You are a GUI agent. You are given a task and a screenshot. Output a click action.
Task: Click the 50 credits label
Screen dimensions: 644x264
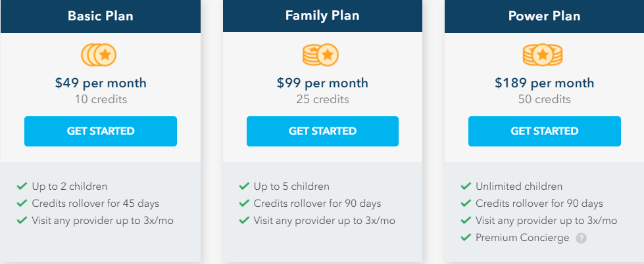click(x=544, y=99)
